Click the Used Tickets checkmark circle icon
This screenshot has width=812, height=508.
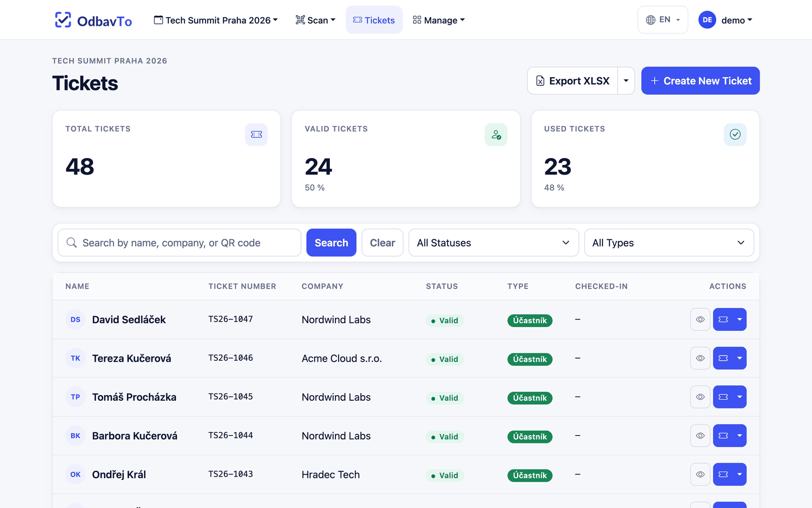[735, 135]
